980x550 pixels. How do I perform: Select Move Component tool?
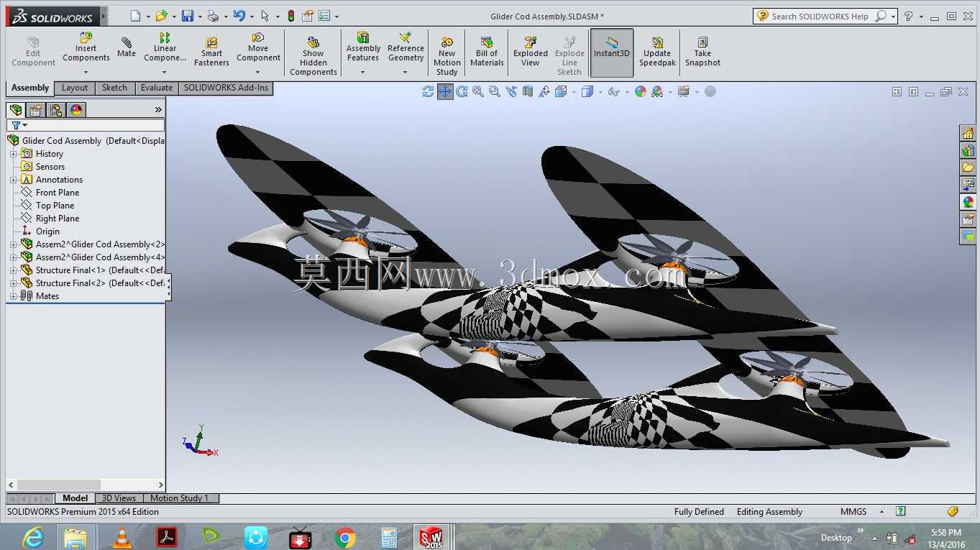[258, 47]
